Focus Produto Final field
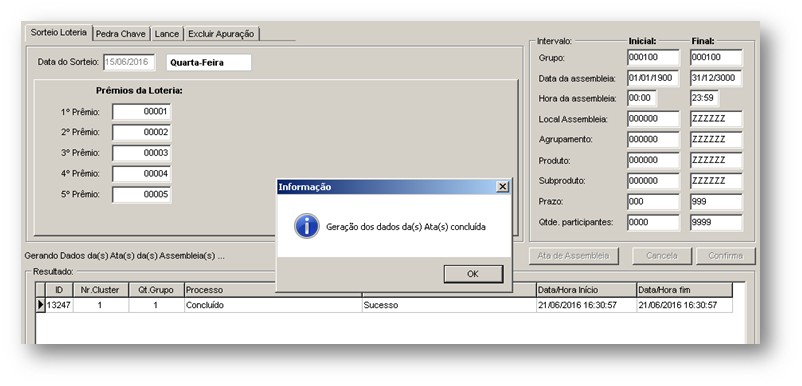Screen dimensions: 802x386 pyautogui.click(x=716, y=160)
